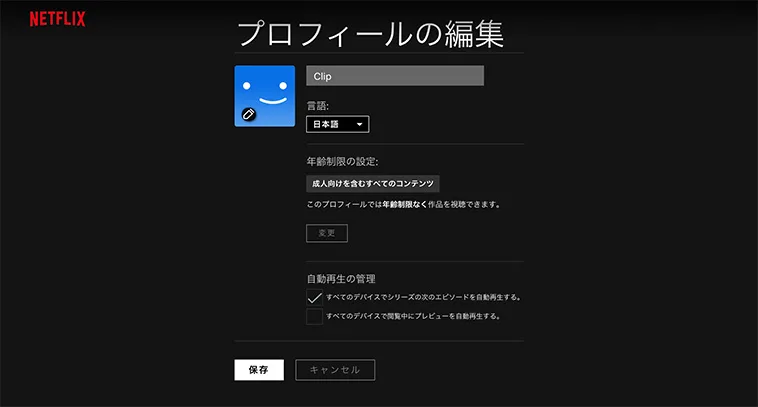The height and width of the screenshot is (407, 758).
Task: Click the シリーズの次のエピソードを自動再生する label
Action: click(x=423, y=297)
